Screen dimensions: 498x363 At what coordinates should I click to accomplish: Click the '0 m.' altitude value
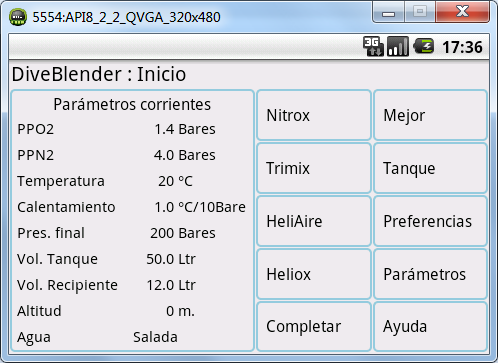[x=180, y=311]
